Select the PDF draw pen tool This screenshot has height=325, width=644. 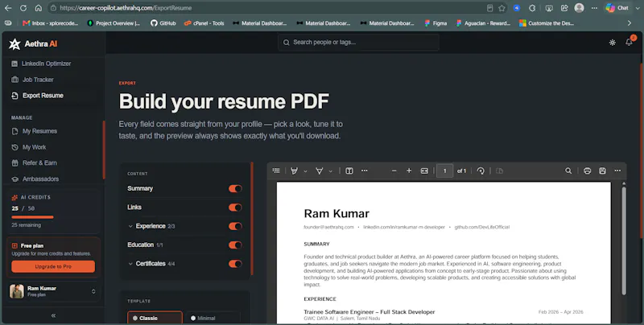point(319,171)
